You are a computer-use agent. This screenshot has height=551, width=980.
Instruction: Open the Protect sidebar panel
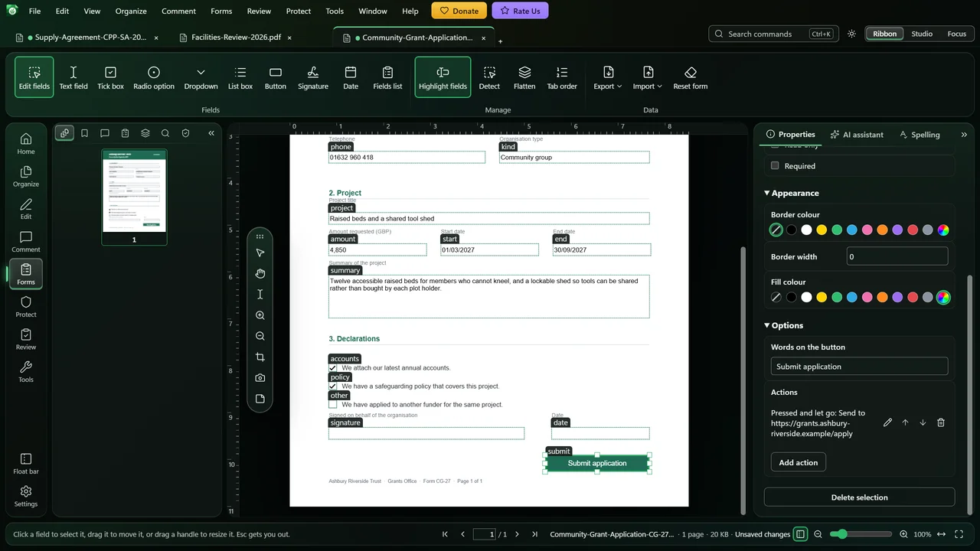(x=26, y=307)
